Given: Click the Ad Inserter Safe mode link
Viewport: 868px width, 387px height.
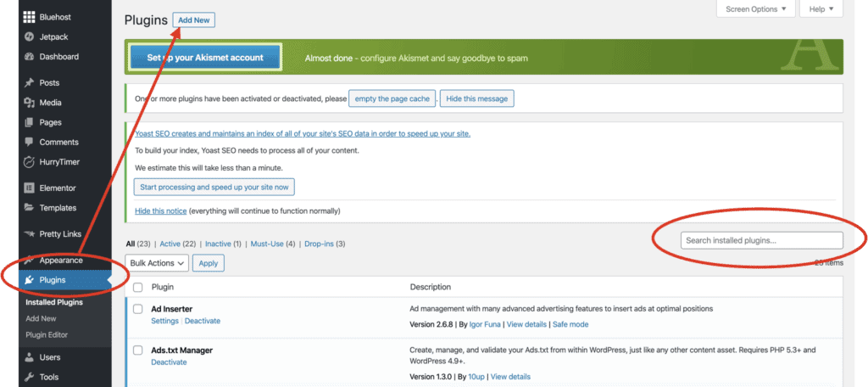Looking at the screenshot, I should click(570, 324).
